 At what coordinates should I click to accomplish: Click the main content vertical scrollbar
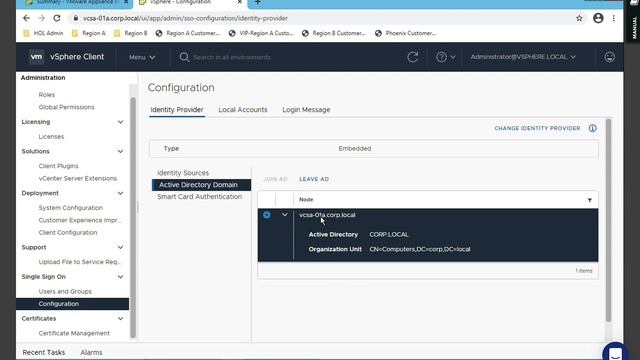[x=608, y=220]
